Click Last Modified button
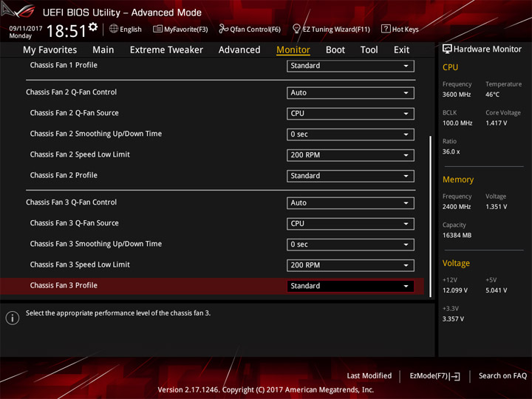Viewport: 532px width, 399px height. point(369,375)
